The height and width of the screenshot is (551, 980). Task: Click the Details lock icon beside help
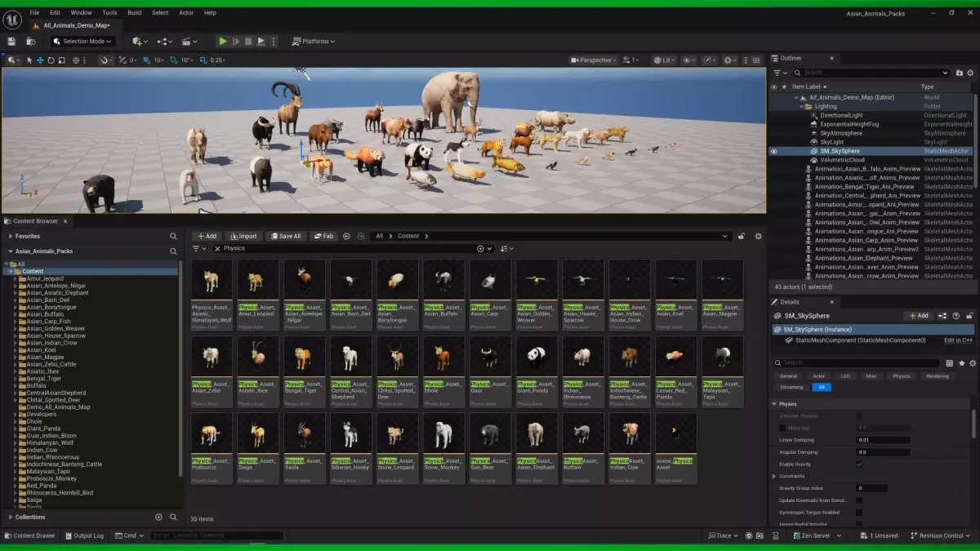click(969, 316)
